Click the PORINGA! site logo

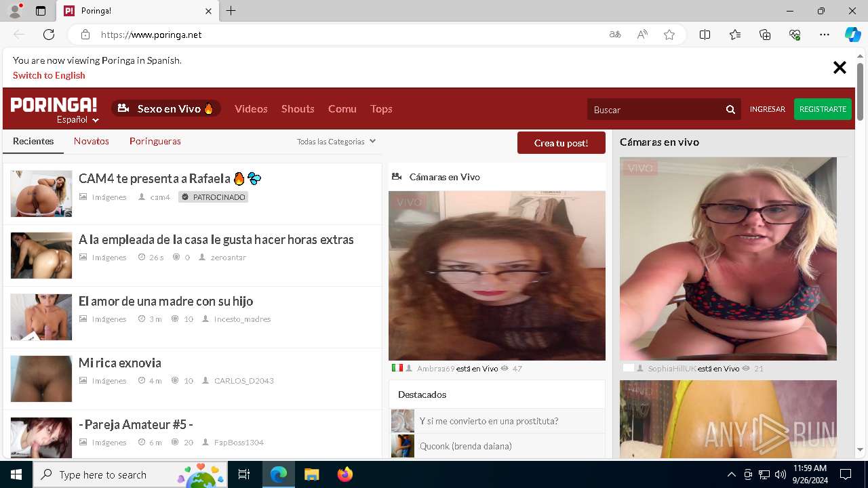[x=54, y=104]
